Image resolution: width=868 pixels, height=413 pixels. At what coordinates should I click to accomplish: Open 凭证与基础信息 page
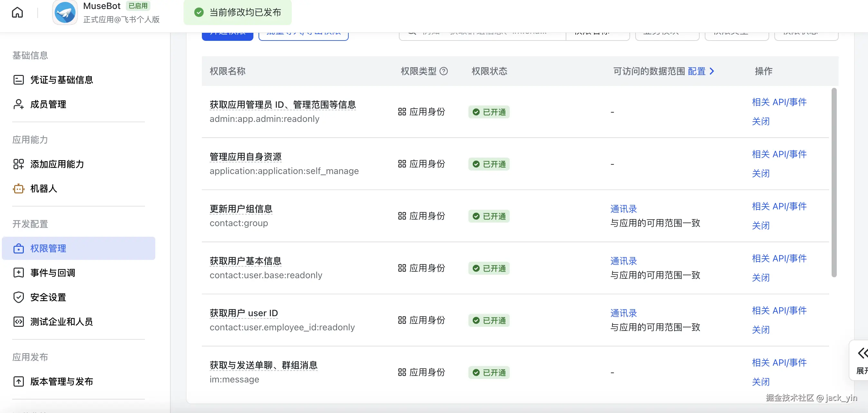pyautogui.click(x=61, y=80)
